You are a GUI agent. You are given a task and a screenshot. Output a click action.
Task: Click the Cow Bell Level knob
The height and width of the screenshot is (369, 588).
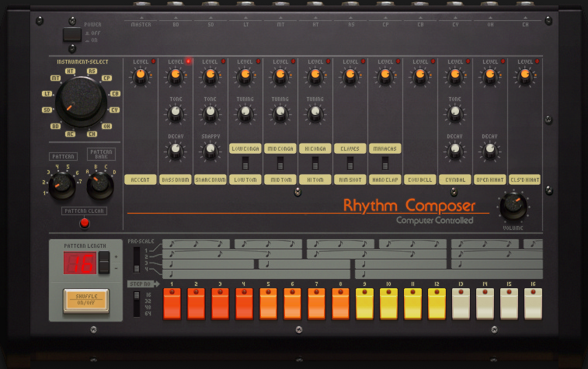[x=420, y=76]
